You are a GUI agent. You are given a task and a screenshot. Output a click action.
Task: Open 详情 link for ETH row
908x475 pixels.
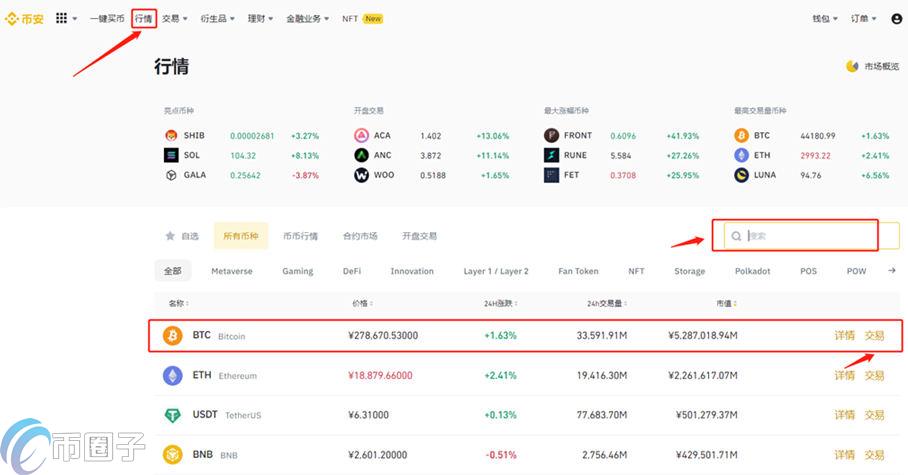click(844, 375)
